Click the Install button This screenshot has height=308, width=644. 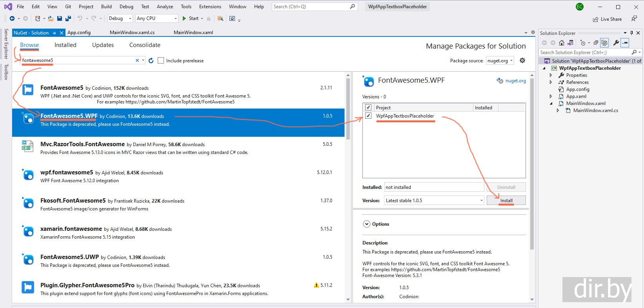click(x=506, y=200)
